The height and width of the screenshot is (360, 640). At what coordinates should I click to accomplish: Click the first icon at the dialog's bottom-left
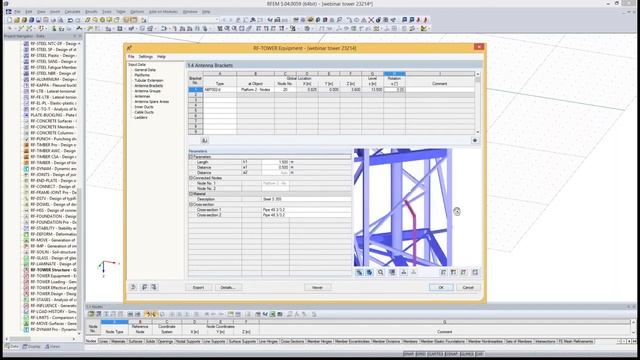tap(133, 287)
